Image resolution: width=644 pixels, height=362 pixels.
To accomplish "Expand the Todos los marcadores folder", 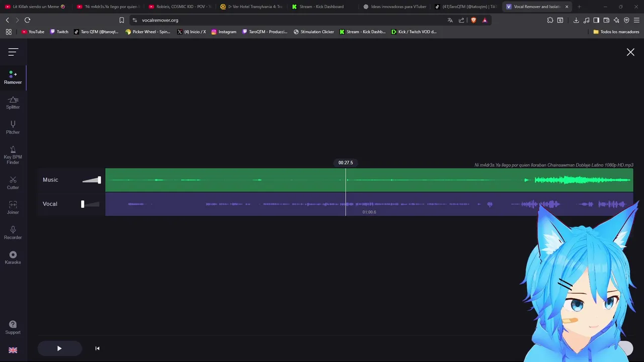I will click(x=616, y=32).
